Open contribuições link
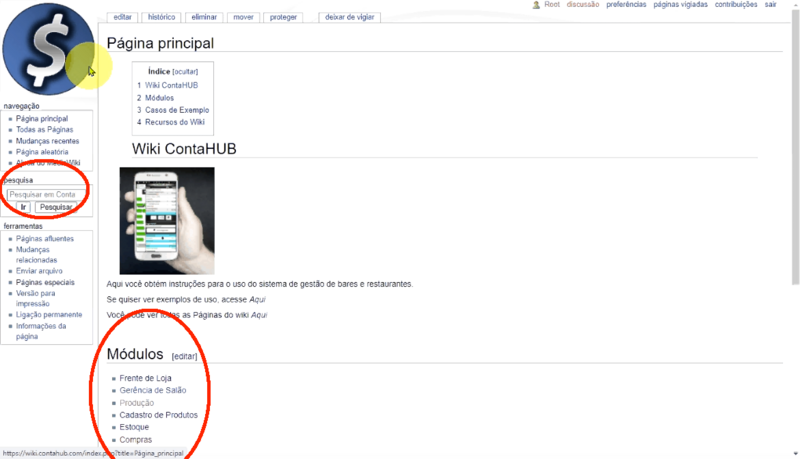This screenshot has height=459, width=800. point(736,4)
